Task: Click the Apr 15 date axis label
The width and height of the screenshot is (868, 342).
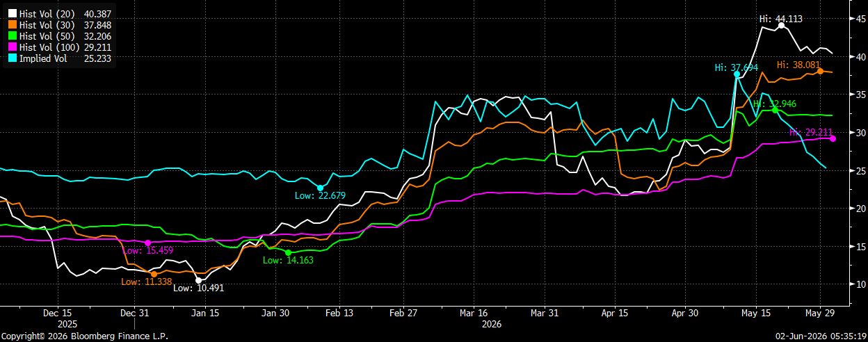Action: [x=615, y=313]
